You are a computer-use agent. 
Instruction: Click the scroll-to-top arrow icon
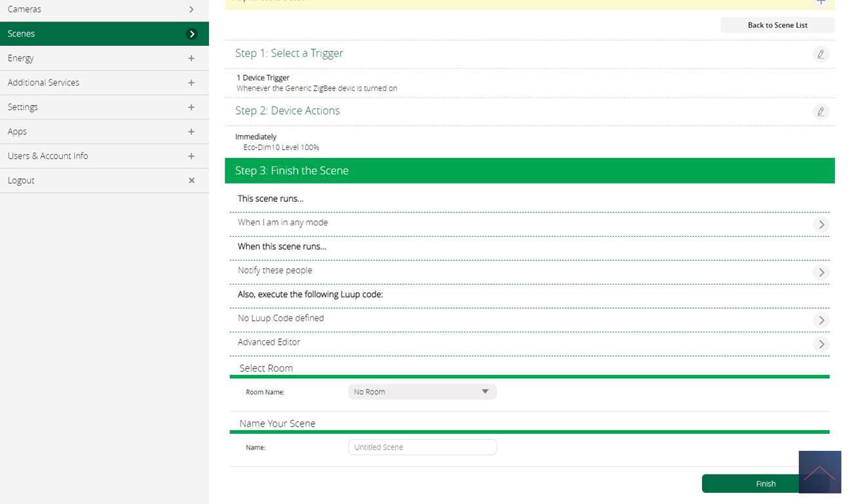tap(819, 472)
